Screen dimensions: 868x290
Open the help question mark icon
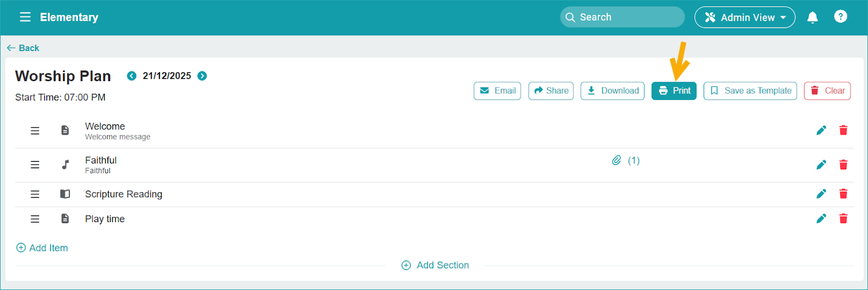(840, 17)
